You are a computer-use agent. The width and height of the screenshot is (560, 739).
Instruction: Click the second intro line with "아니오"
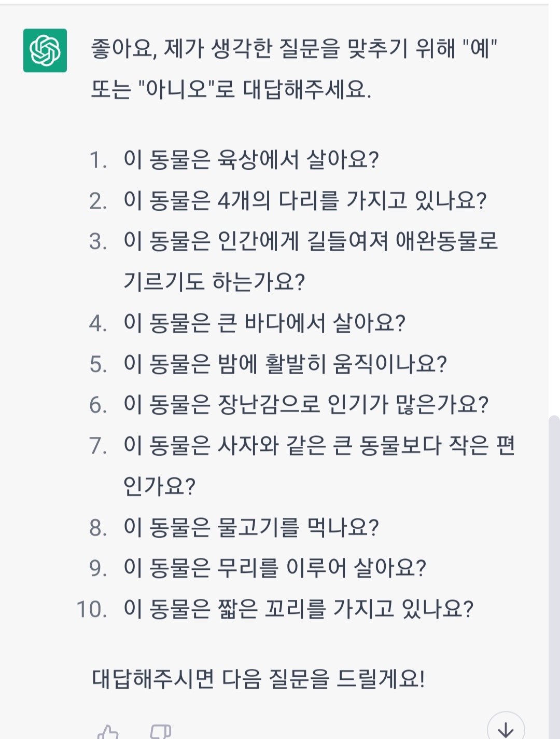tap(231, 90)
